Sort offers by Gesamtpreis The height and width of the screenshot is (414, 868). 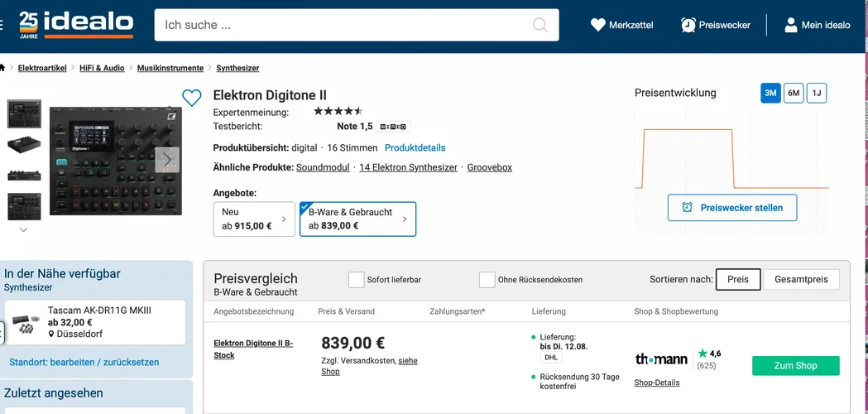pos(800,279)
